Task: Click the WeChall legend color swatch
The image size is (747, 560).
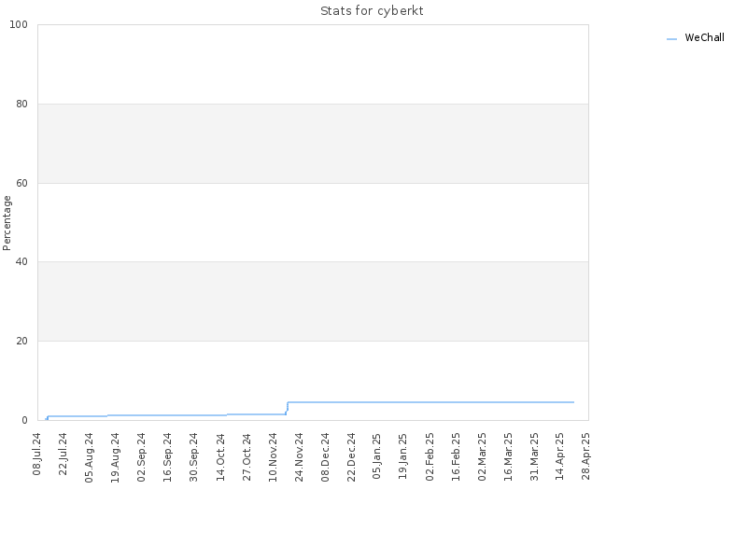Action: [x=671, y=39]
